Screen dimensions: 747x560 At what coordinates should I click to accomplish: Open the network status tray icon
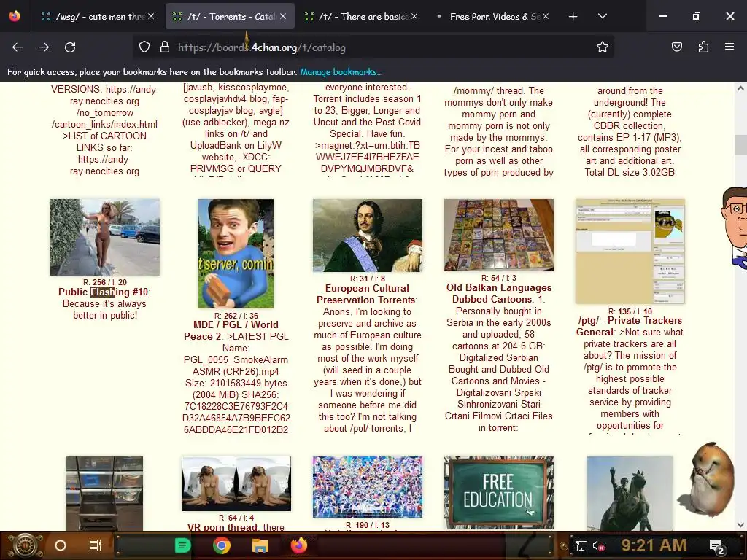581,545
